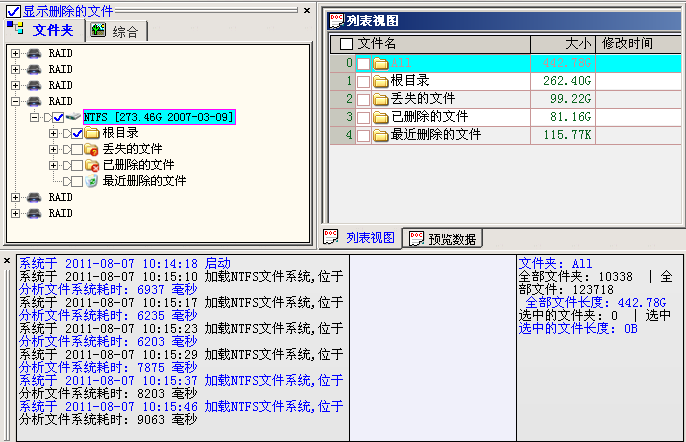Click the 丢失的文件 folder icon in tree

point(91,149)
